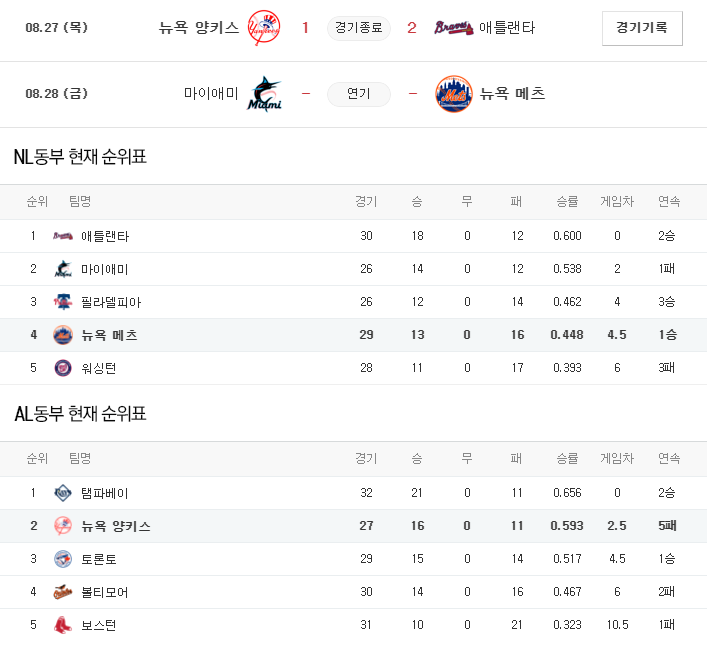Select Washington Nationals icon in NL standings
The height and width of the screenshot is (654, 707).
tap(63, 368)
